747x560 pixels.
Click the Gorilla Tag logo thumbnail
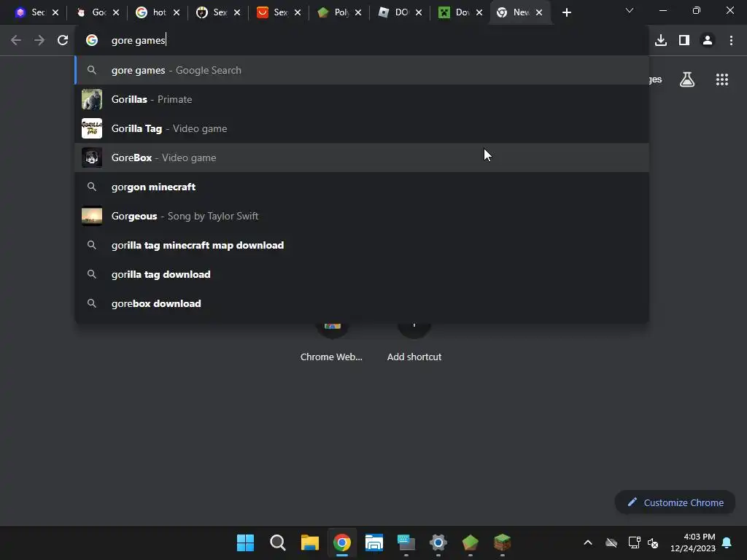92,128
